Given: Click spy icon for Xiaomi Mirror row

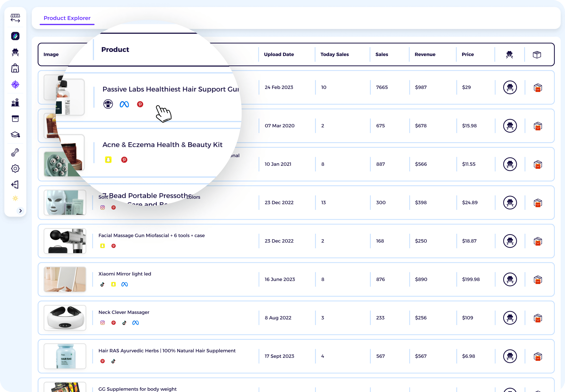Looking at the screenshot, I should 510,279.
